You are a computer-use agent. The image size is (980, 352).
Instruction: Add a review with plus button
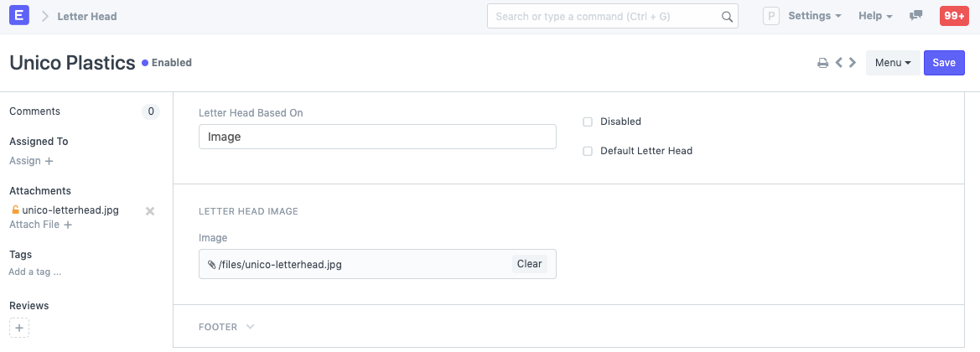[19, 328]
